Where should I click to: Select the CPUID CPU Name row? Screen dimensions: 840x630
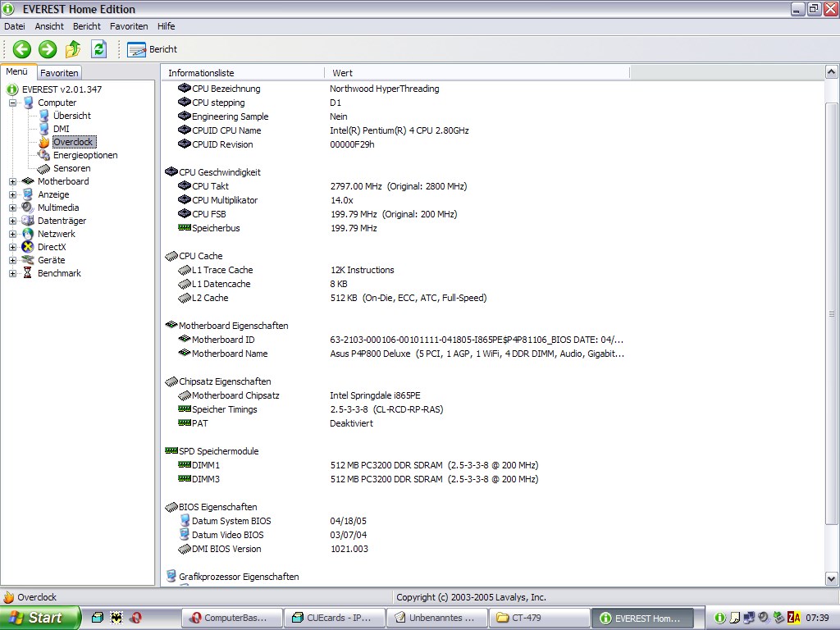coord(396,130)
